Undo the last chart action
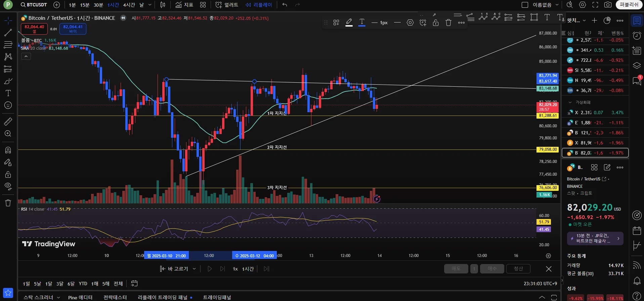Image resolution: width=644 pixels, height=301 pixels. [285, 5]
